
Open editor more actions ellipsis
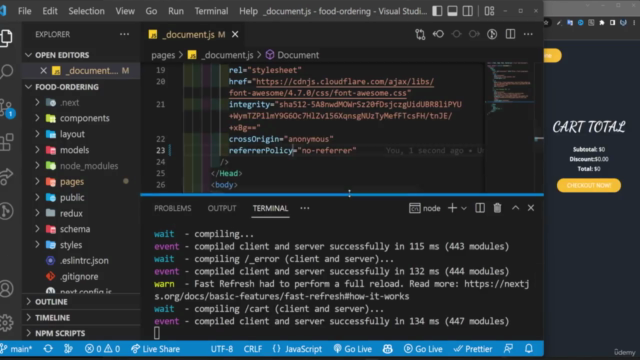(528, 34)
